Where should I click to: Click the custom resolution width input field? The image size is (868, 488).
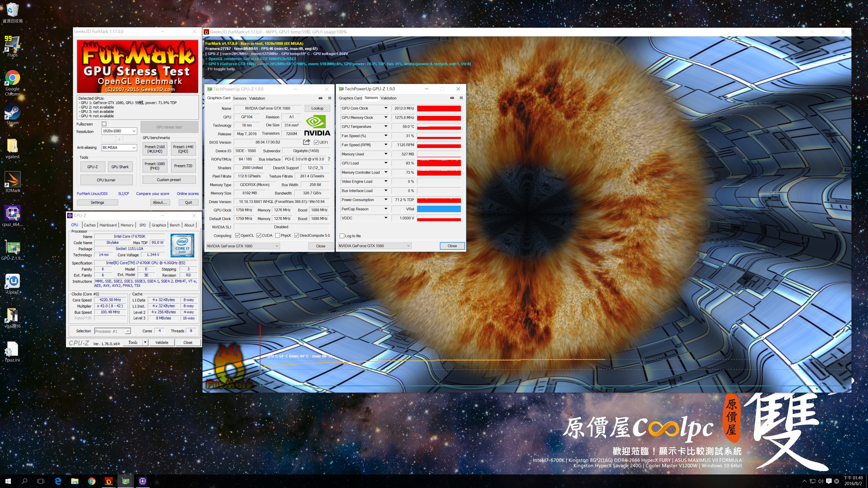pos(108,139)
